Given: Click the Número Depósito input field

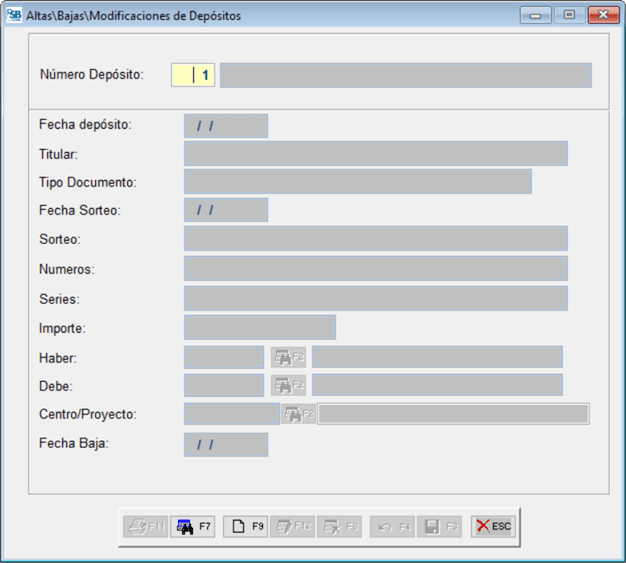Looking at the screenshot, I should coord(193,75).
